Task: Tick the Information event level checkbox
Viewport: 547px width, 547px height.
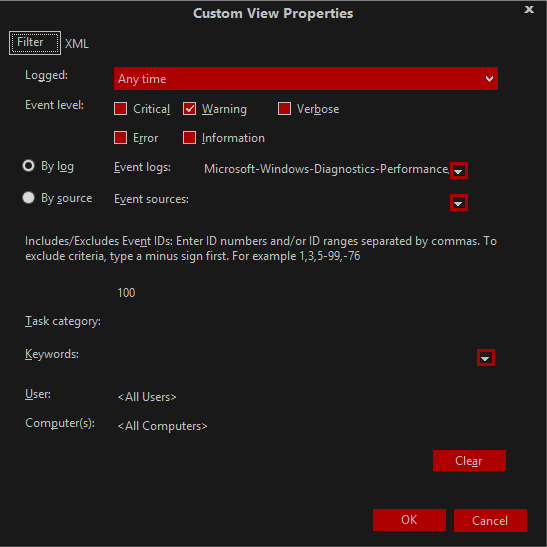Action: (x=189, y=137)
